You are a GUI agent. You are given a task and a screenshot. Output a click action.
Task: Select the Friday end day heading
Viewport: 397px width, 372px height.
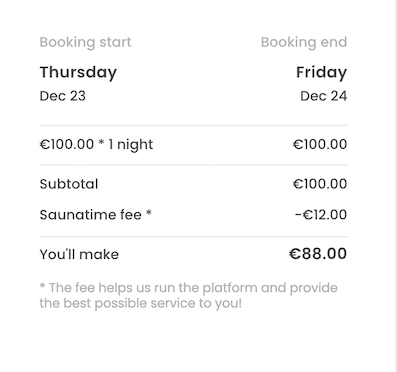(321, 72)
